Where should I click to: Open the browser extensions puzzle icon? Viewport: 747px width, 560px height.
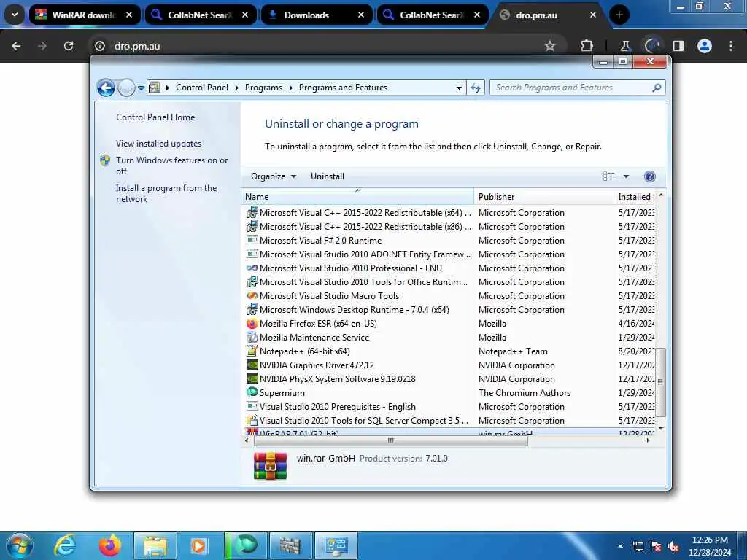tap(587, 46)
